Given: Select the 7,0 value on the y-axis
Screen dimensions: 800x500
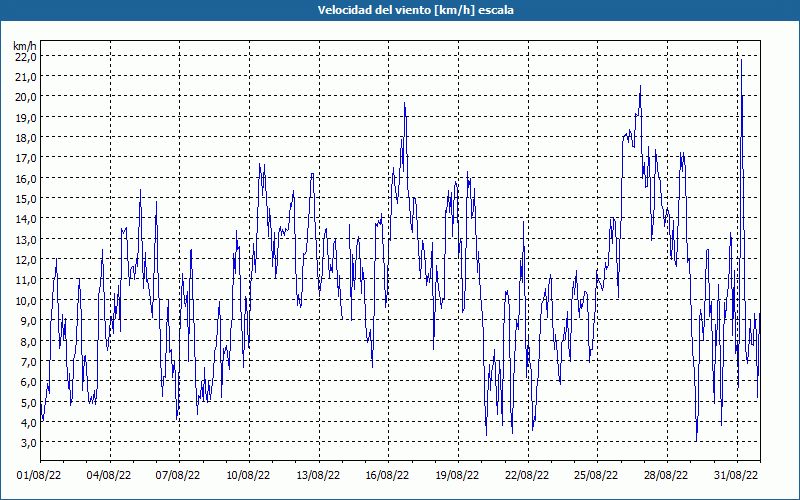Looking at the screenshot, I should pos(28,362).
